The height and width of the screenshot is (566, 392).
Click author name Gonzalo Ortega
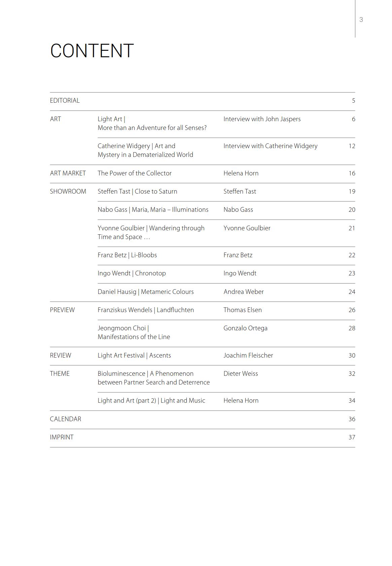pyautogui.click(x=245, y=328)
